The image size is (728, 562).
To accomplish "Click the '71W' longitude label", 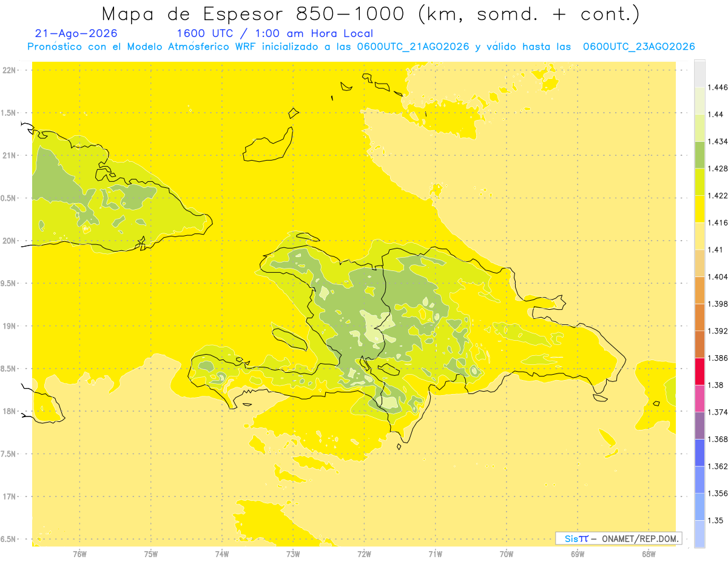I will (x=435, y=555).
